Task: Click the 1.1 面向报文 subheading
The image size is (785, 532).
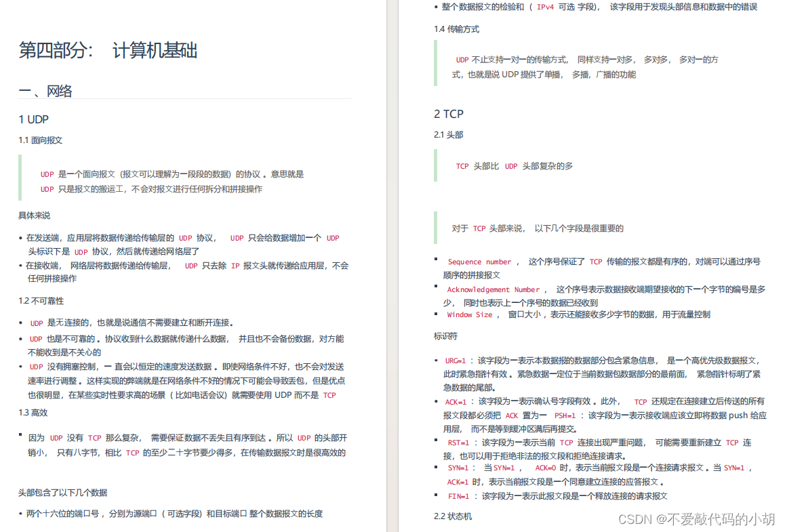Action: pos(41,141)
